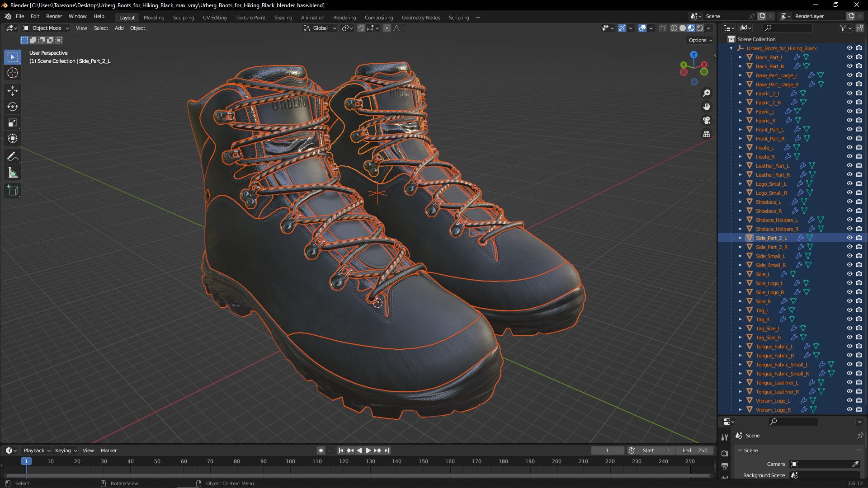Open the Geometry Nodes workspace tab
The height and width of the screenshot is (488, 868).
coord(420,18)
